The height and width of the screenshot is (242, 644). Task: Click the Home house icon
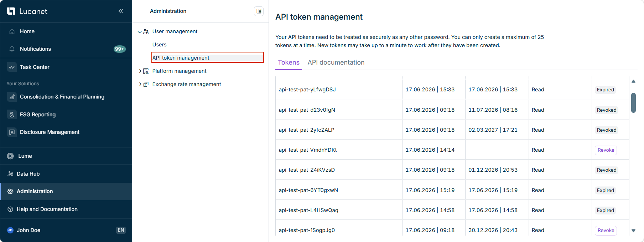pyautogui.click(x=12, y=31)
